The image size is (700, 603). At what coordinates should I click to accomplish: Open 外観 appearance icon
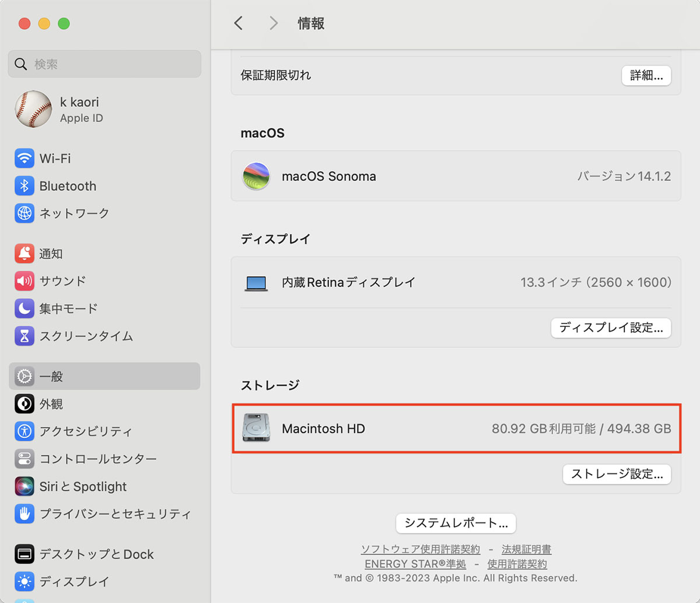[x=24, y=404]
